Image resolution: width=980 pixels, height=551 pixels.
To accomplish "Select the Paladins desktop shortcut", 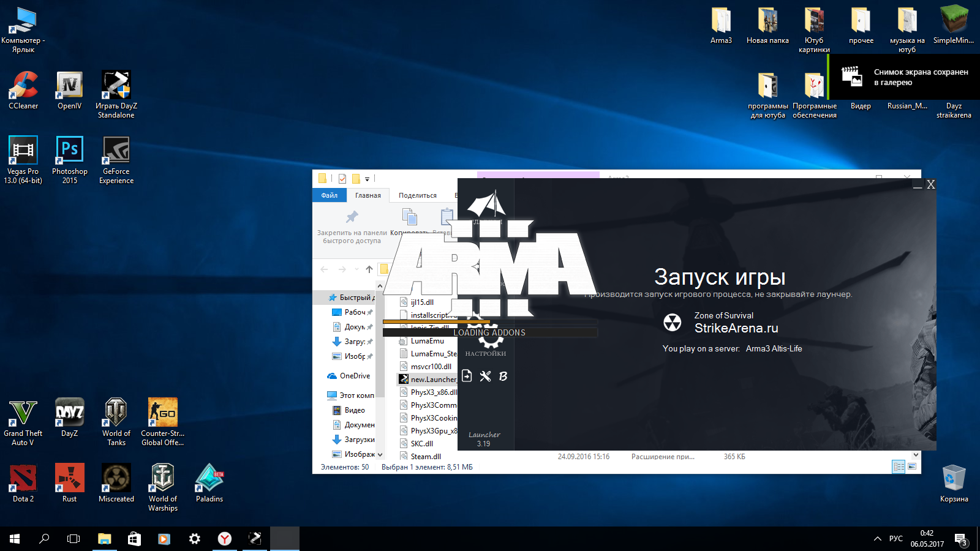I will tap(209, 483).
